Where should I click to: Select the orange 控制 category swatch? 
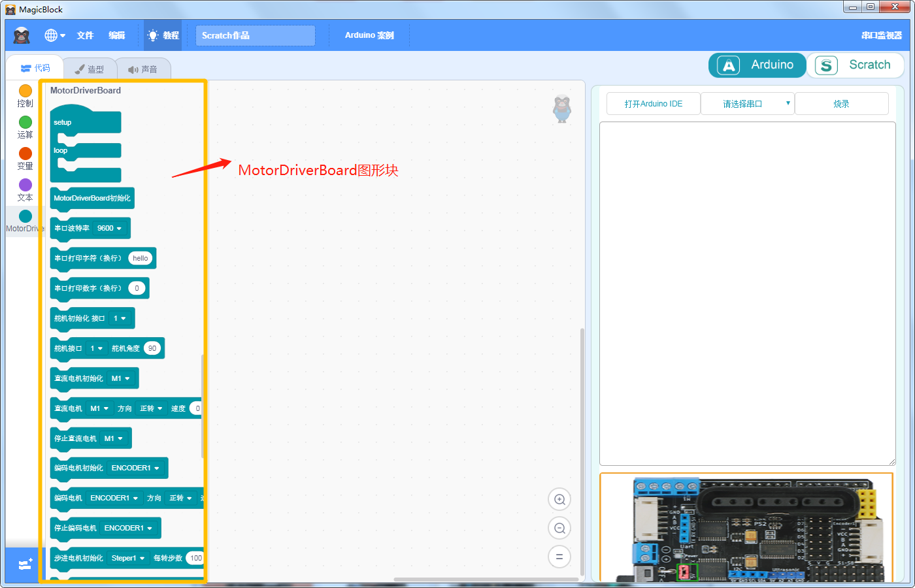click(25, 91)
